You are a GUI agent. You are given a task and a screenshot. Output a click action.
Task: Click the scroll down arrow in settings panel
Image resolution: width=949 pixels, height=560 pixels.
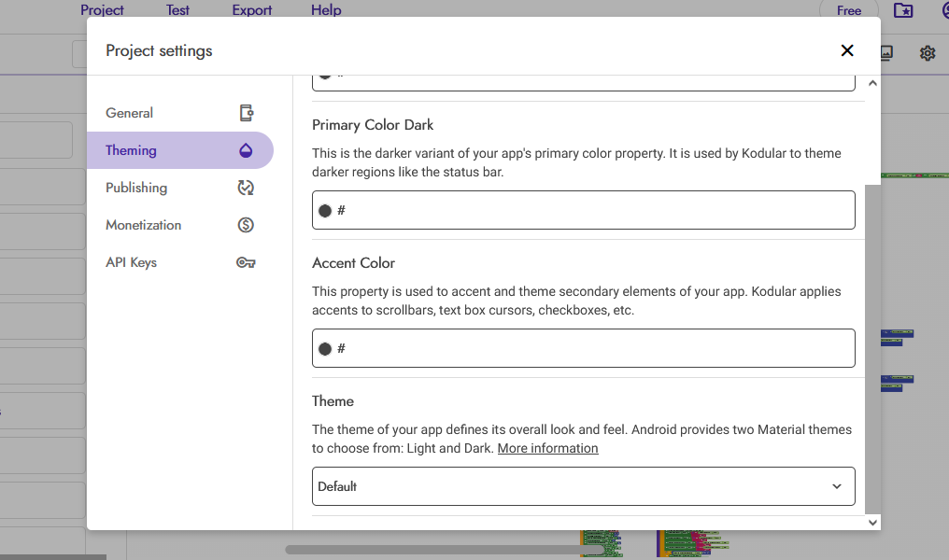(x=872, y=523)
